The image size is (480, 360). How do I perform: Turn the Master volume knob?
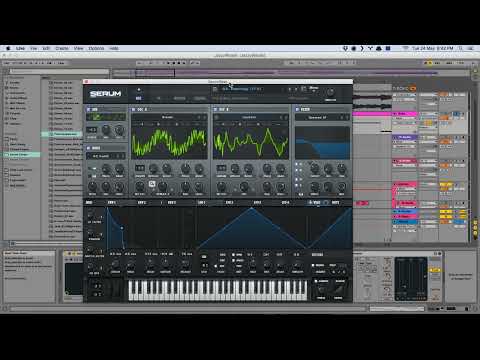click(330, 92)
